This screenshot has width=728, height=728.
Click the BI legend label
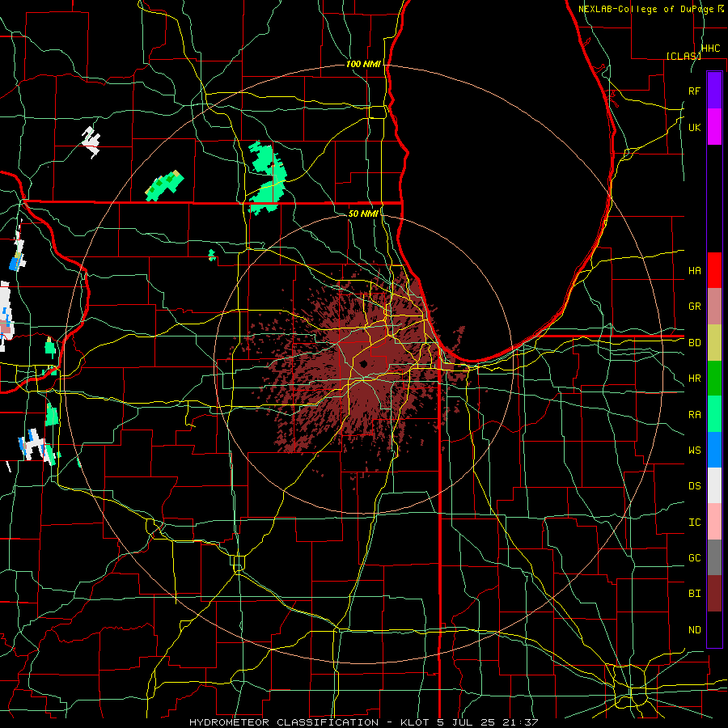694,594
